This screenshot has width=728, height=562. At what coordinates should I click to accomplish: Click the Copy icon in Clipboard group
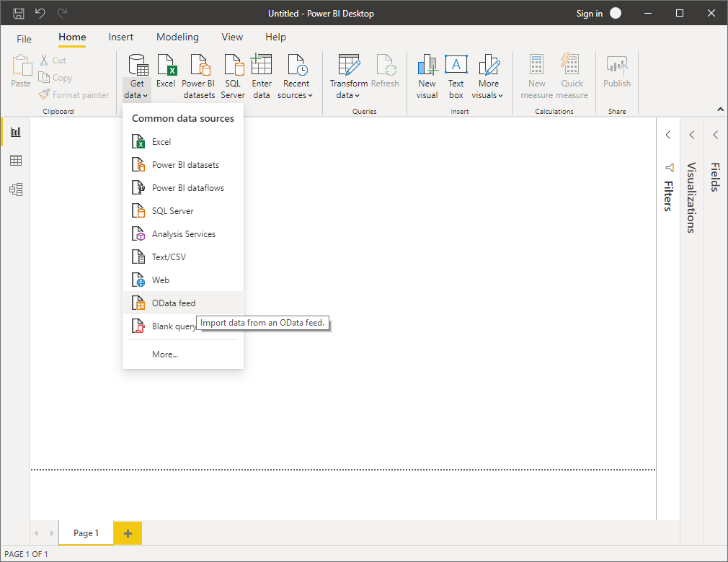[x=44, y=77]
